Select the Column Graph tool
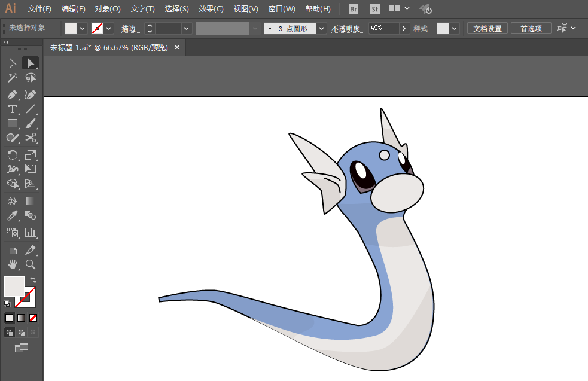This screenshot has width=588, height=381. pyautogui.click(x=31, y=233)
